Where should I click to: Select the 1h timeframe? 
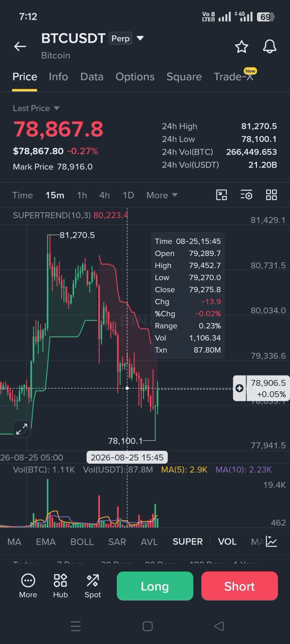pyautogui.click(x=82, y=195)
